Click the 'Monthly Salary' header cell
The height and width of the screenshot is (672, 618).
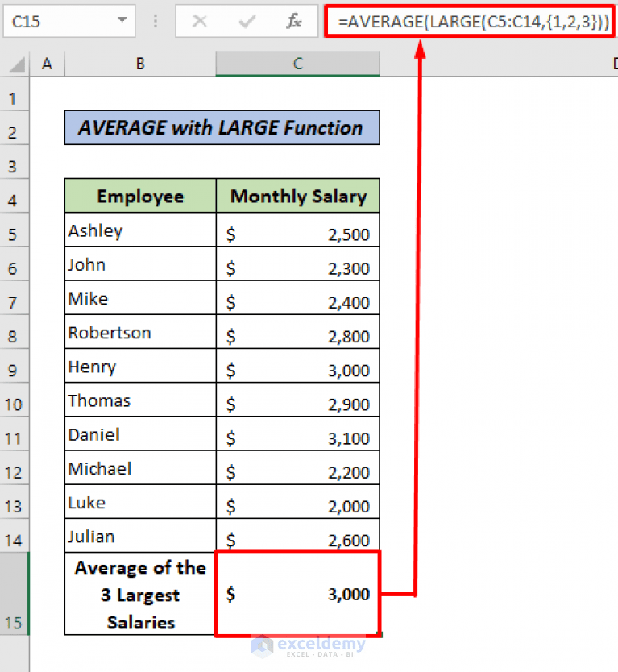[x=298, y=196]
